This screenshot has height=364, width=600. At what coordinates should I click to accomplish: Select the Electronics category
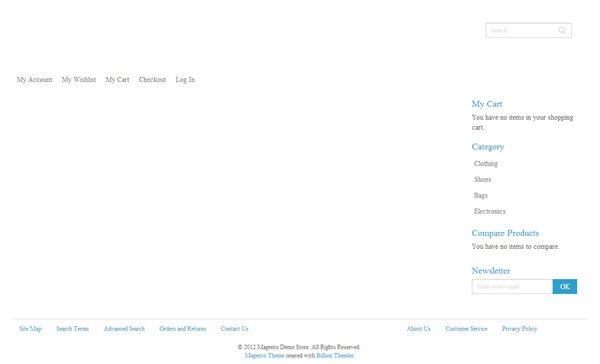point(490,211)
